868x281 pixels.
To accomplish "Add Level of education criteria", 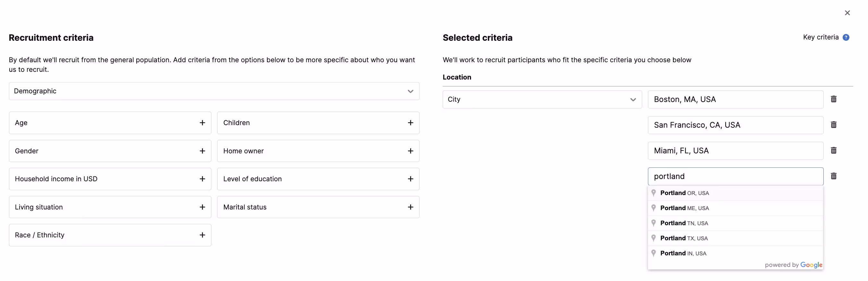I will [x=410, y=179].
